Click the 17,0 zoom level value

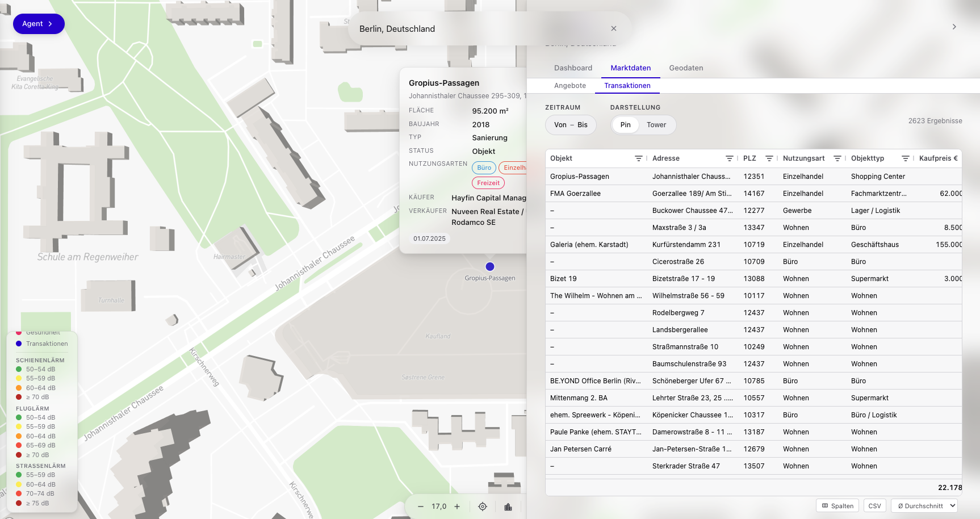(439, 507)
